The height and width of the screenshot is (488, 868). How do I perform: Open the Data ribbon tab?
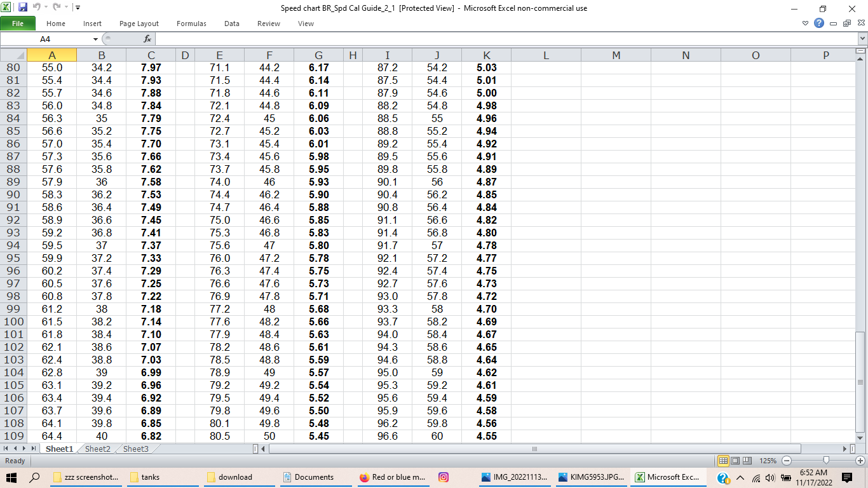[232, 24]
